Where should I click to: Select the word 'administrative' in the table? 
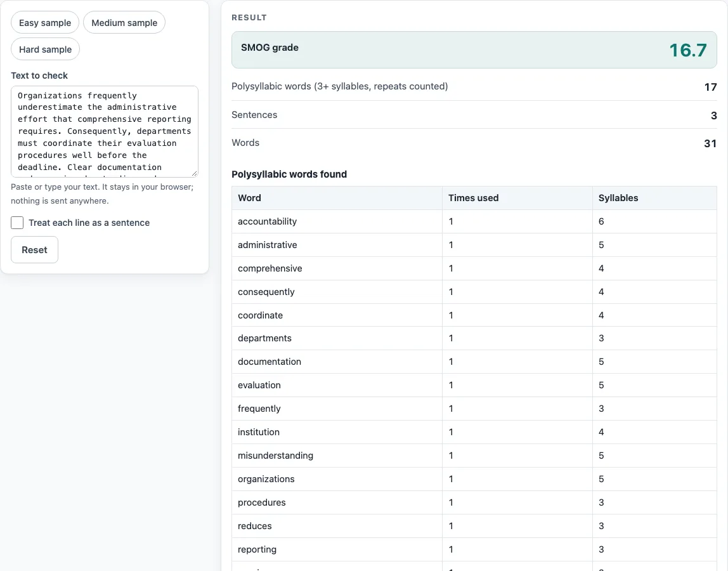(268, 245)
